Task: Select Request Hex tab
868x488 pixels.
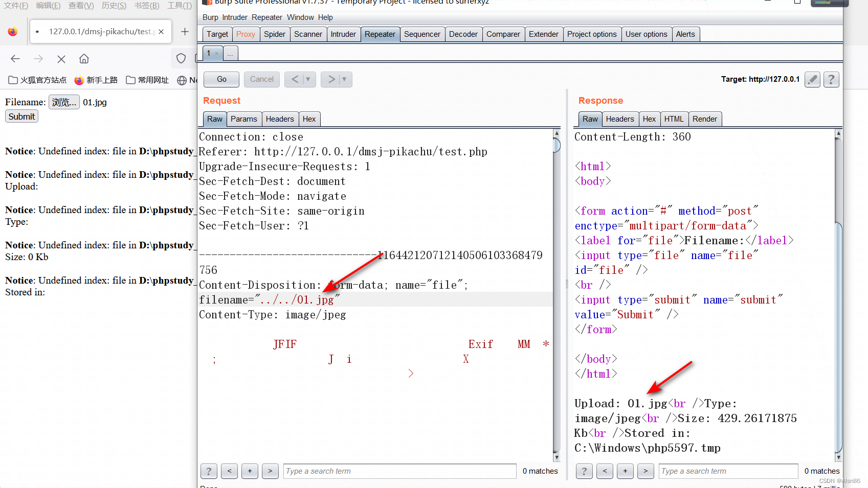Action: coord(309,119)
